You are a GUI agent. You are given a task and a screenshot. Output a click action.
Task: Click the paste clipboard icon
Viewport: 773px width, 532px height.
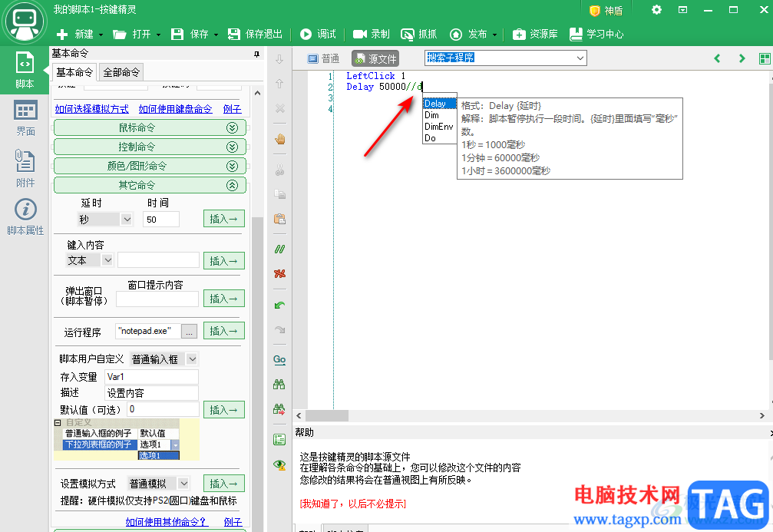click(279, 219)
